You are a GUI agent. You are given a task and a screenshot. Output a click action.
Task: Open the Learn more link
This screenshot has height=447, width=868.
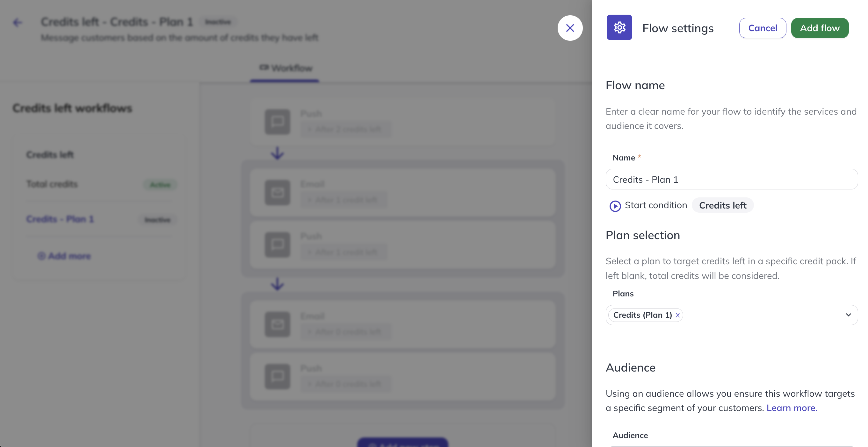(792, 408)
